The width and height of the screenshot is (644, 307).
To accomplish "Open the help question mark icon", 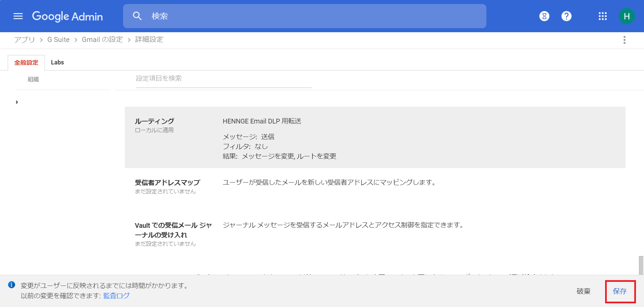I will [x=567, y=16].
